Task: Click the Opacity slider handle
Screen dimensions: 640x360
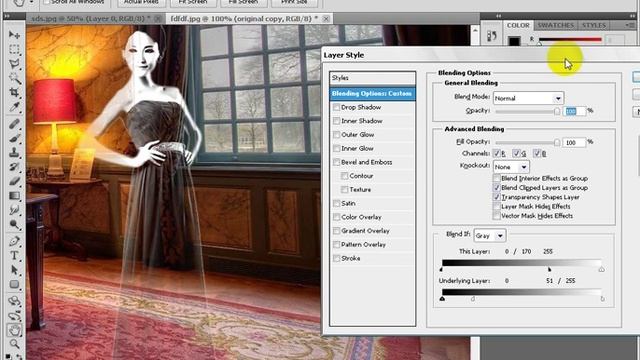Action: (x=557, y=111)
